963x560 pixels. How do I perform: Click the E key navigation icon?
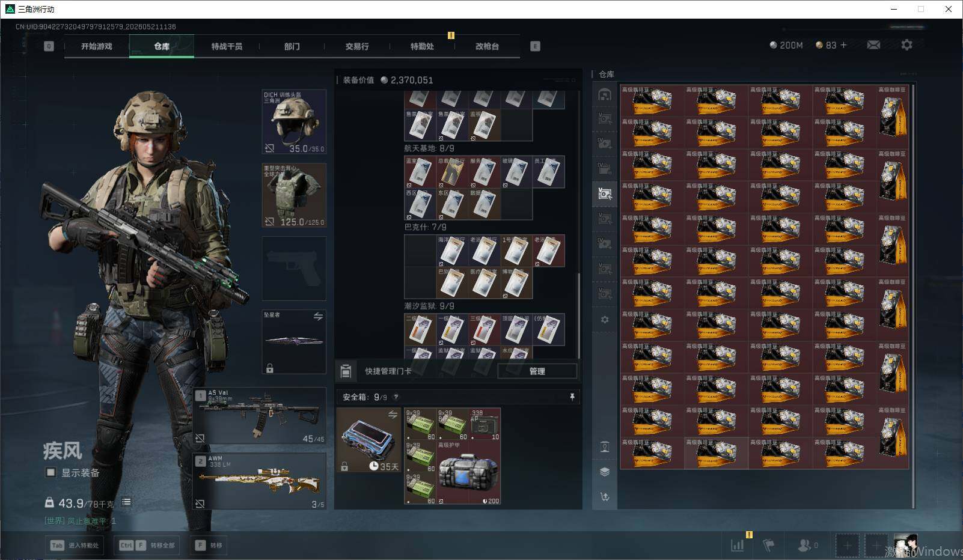point(535,46)
